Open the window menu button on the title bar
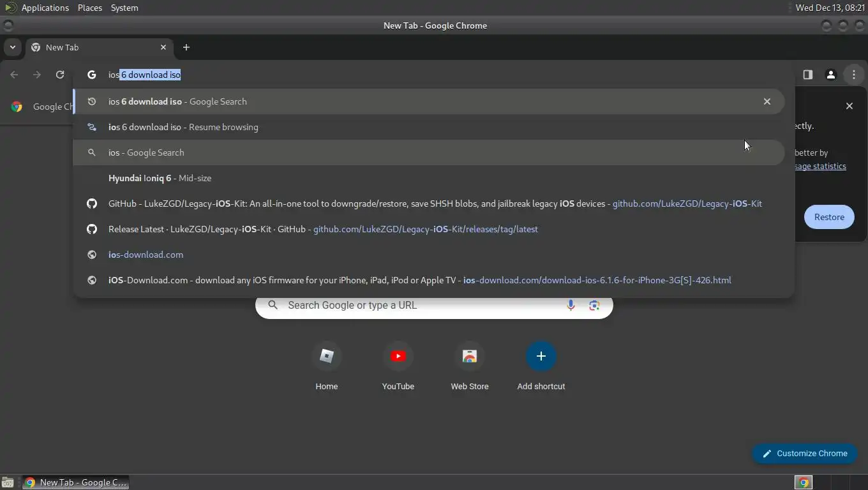 pos(8,26)
